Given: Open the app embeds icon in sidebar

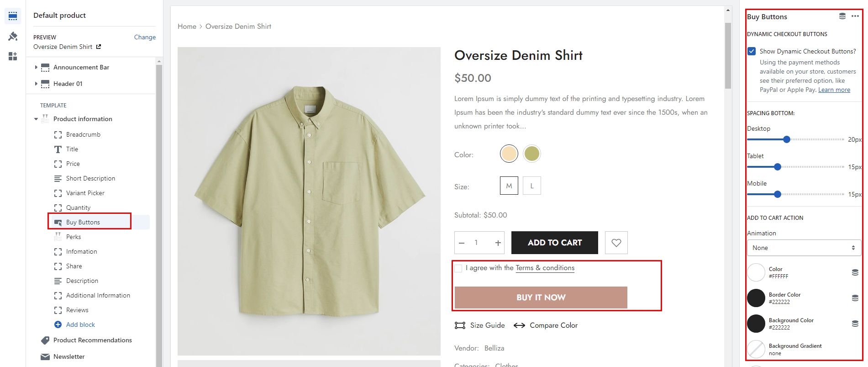Looking at the screenshot, I should [13, 56].
